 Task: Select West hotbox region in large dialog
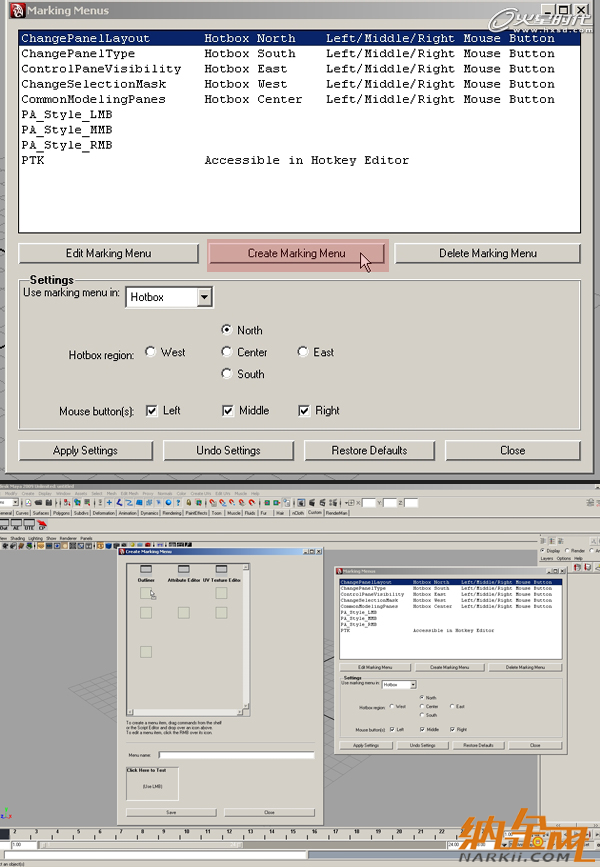pyautogui.click(x=150, y=352)
